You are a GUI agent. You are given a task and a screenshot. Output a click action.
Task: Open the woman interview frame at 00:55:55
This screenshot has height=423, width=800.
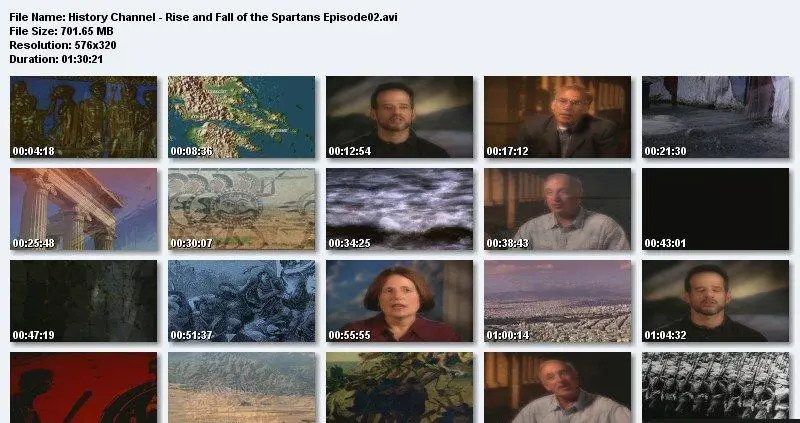point(399,301)
